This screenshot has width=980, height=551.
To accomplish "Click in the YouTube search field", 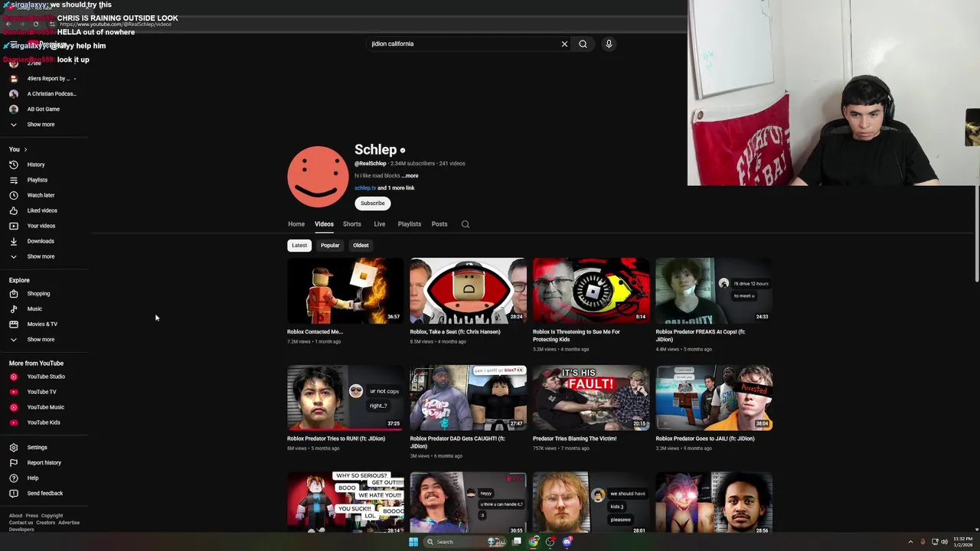I will point(463,44).
